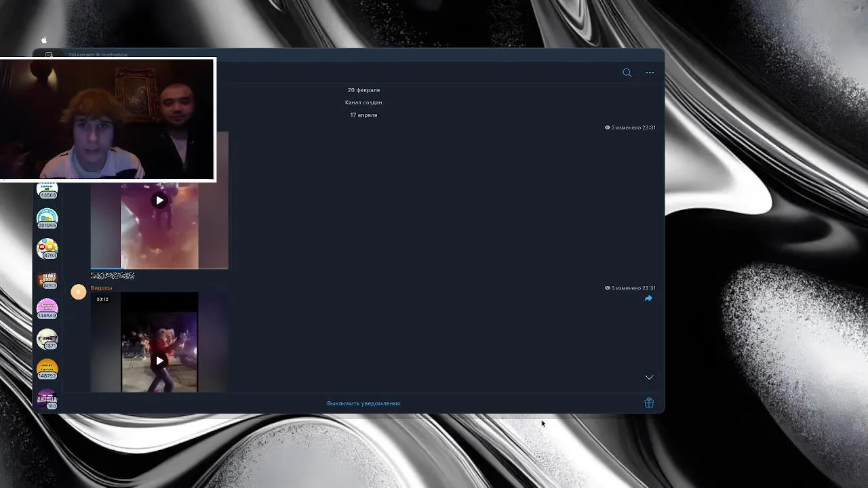Viewport: 868px width, 488px height.
Task: Click the 20 февраля date label
Action: tap(363, 90)
